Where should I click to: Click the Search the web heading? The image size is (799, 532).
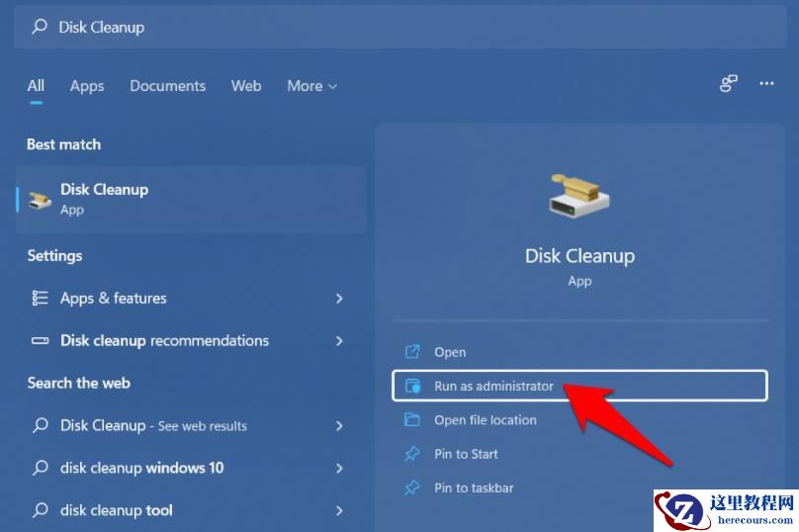point(78,383)
